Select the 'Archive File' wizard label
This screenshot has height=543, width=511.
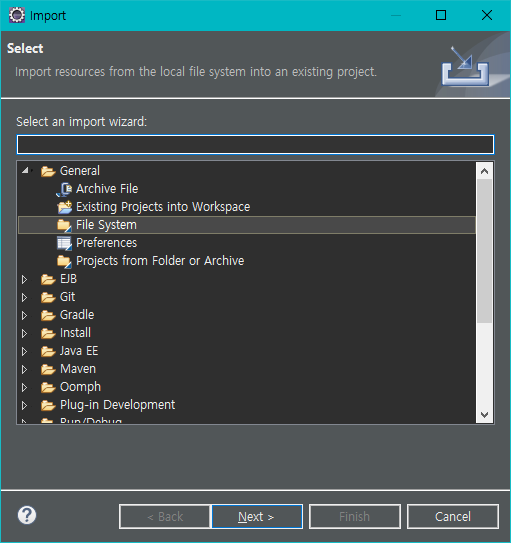pos(107,189)
